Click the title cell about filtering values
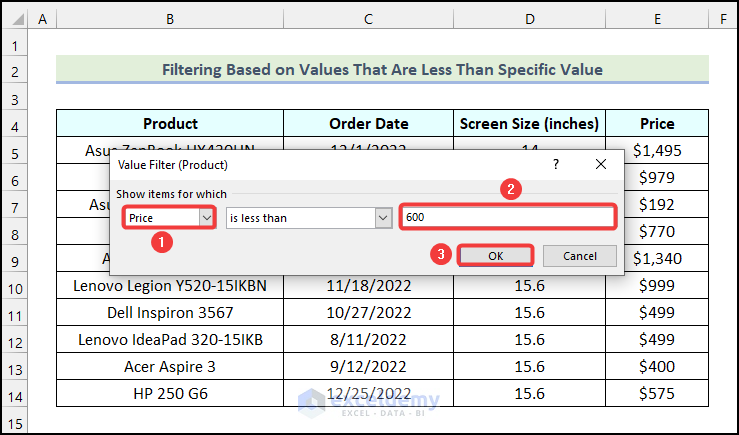Viewport: 739px width, 435px height. [x=382, y=70]
